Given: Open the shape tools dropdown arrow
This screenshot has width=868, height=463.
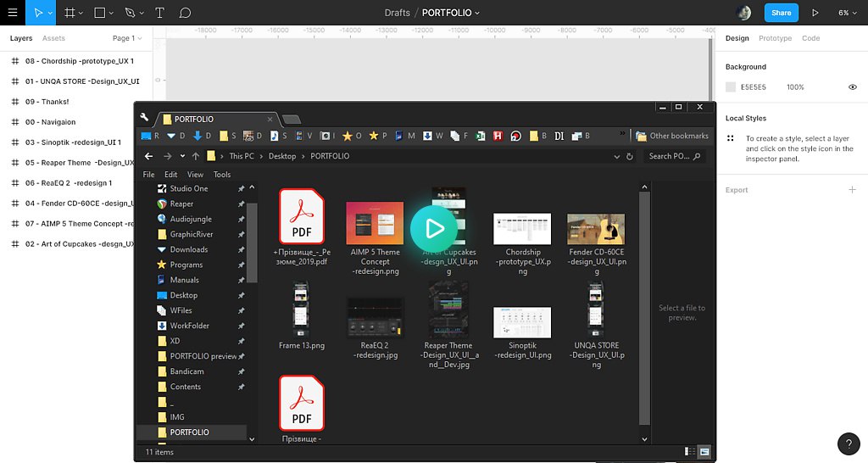Looking at the screenshot, I should [111, 13].
